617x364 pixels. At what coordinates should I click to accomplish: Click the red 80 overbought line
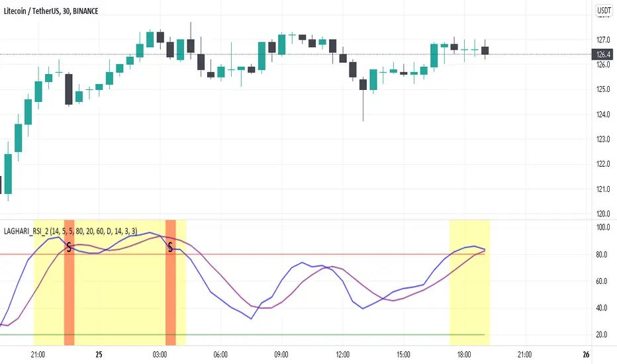(x=242, y=254)
